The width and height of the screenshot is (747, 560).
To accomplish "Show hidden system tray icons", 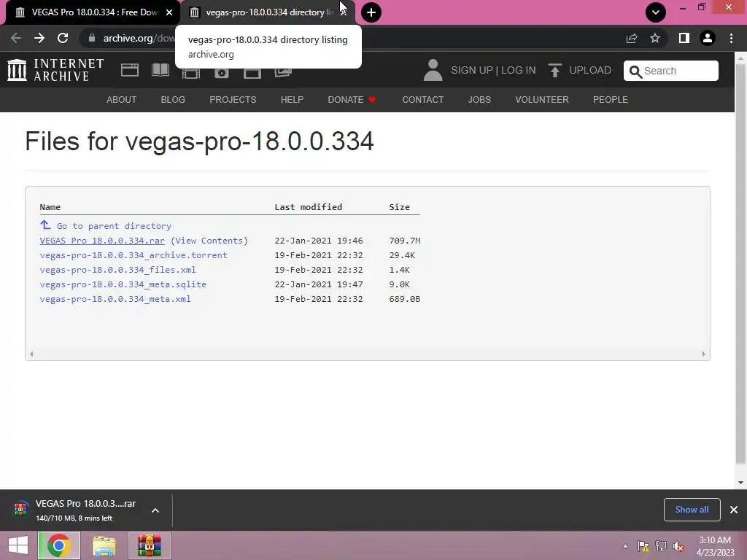I will 625,547.
